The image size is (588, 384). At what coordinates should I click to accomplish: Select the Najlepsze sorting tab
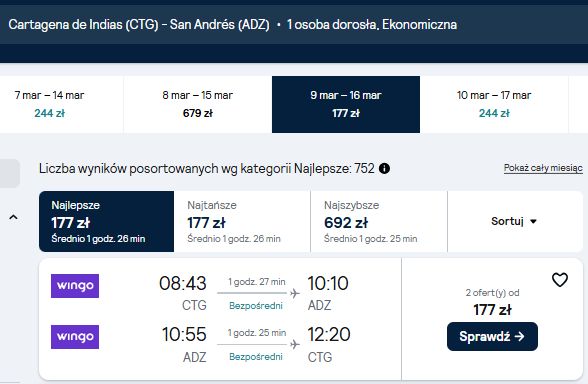(x=106, y=221)
